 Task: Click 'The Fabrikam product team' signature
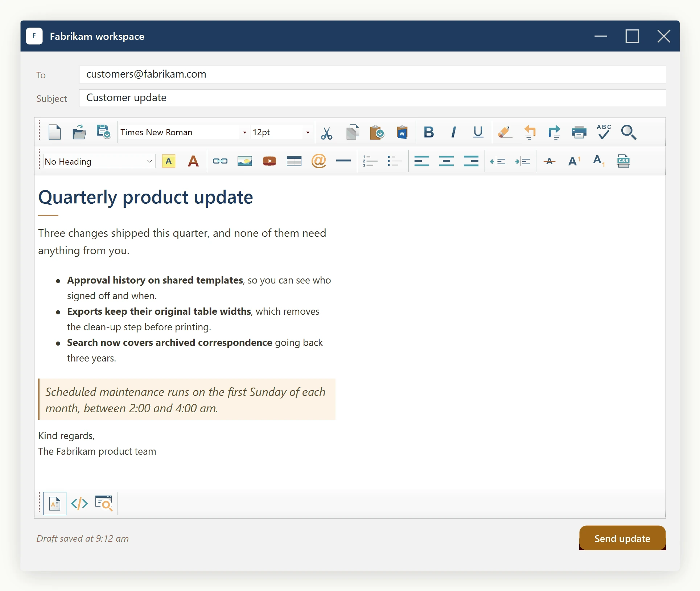pos(97,451)
